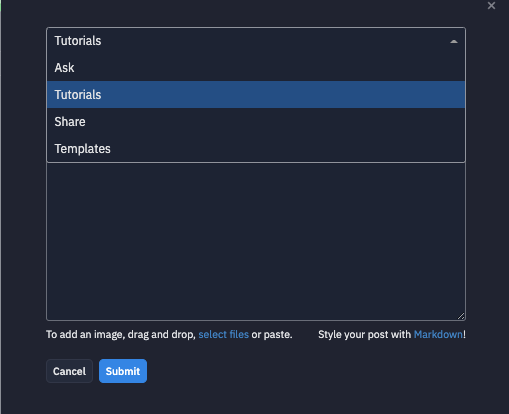Select Templates from the category dropdown
The height and width of the screenshot is (414, 509).
pyautogui.click(x=256, y=149)
